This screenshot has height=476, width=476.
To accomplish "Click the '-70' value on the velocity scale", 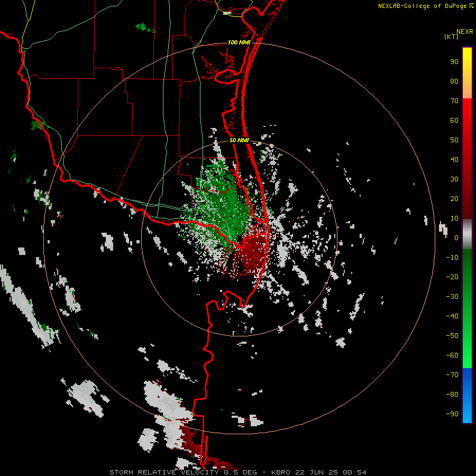I will tap(452, 374).
